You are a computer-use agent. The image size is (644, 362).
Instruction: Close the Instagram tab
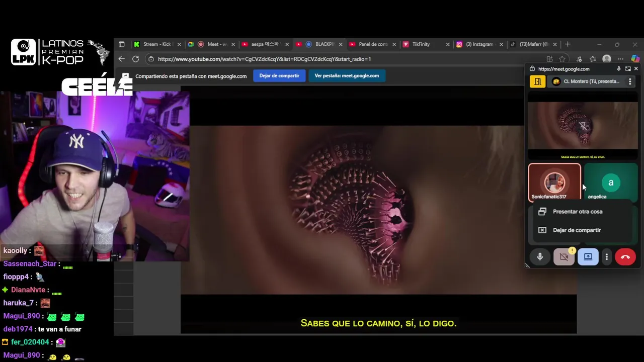501,44
